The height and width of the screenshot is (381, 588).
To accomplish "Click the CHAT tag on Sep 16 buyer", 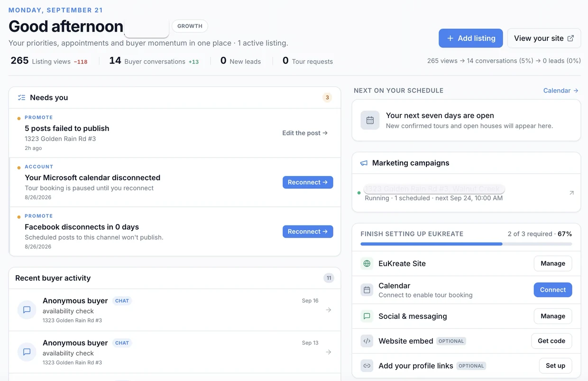I will (x=122, y=301).
